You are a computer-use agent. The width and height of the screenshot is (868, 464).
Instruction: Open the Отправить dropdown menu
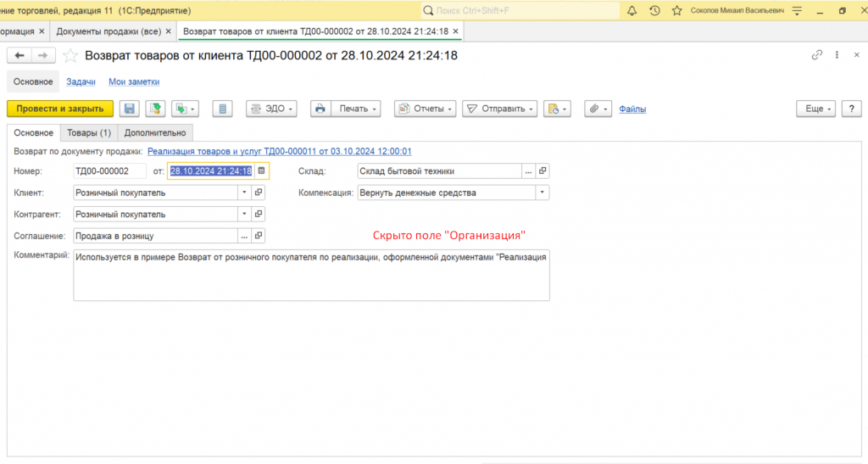[500, 109]
